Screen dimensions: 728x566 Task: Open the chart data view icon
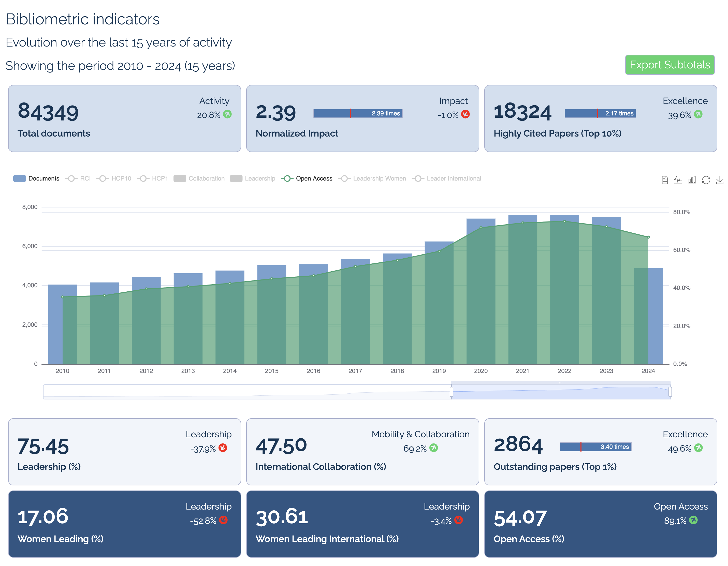click(x=664, y=180)
